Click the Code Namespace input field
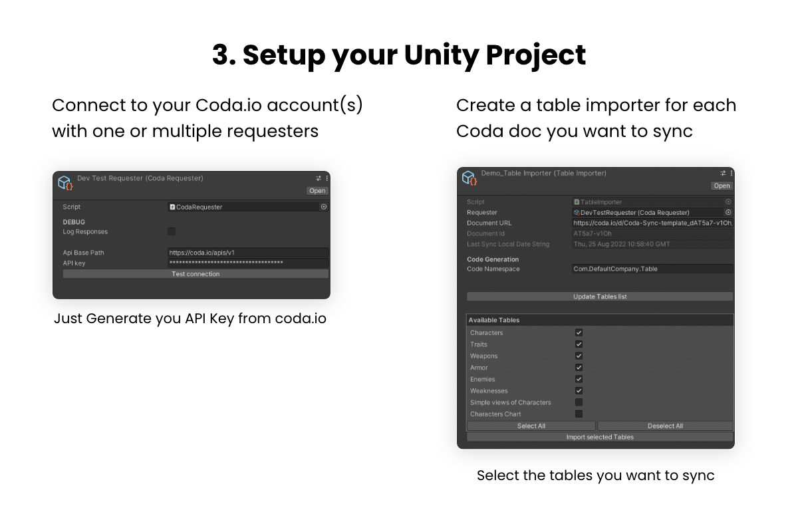This screenshot has height=532, width=798. pyautogui.click(x=652, y=269)
